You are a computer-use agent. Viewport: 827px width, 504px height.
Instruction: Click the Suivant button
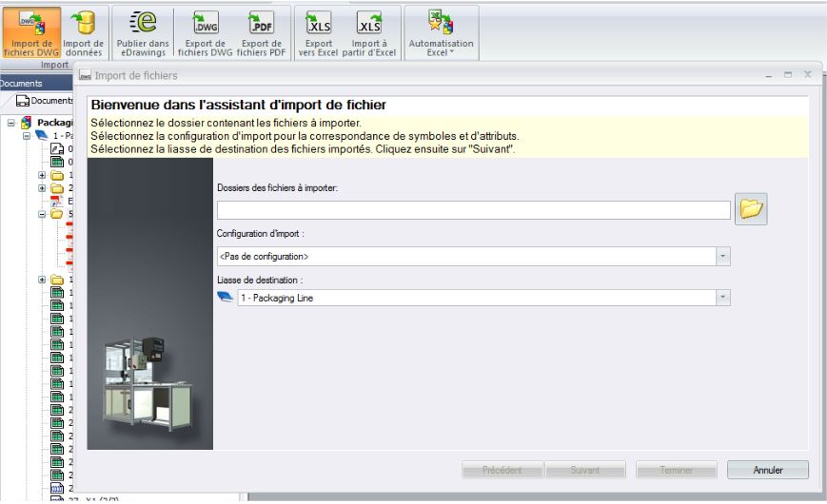(585, 470)
